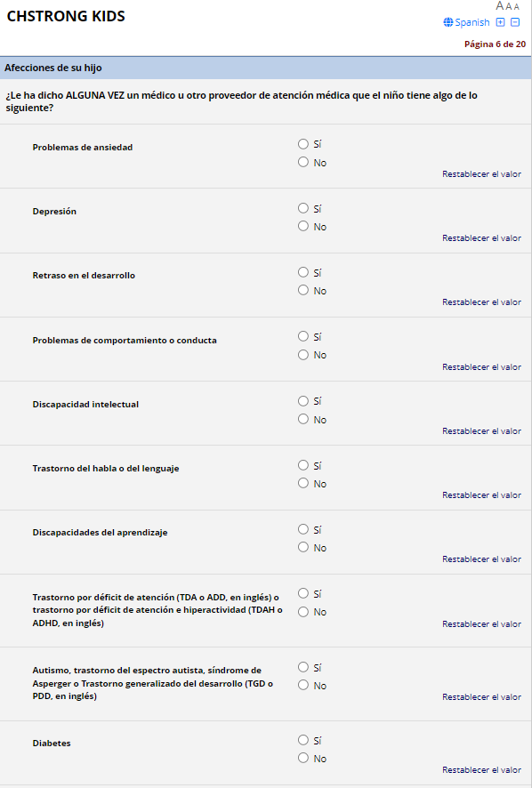
Task: Select Sí for Discapacidades del aprendizaje
Action: click(x=302, y=529)
